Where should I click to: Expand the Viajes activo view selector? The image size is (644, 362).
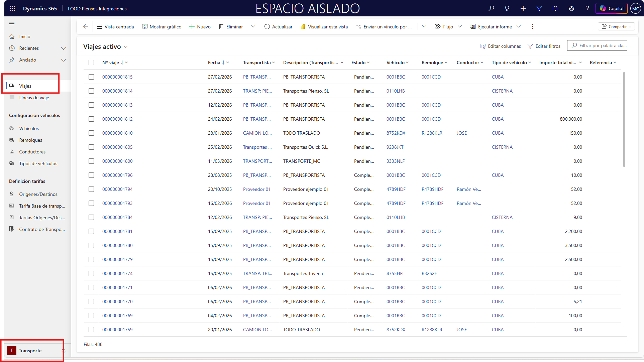(x=126, y=47)
